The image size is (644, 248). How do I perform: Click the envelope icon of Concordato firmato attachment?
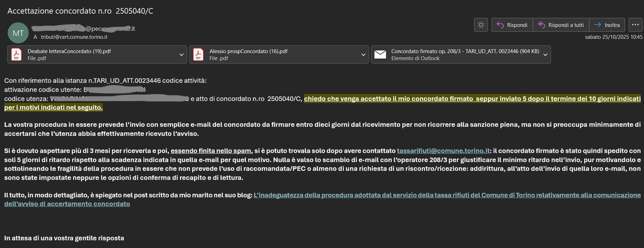[x=380, y=54]
